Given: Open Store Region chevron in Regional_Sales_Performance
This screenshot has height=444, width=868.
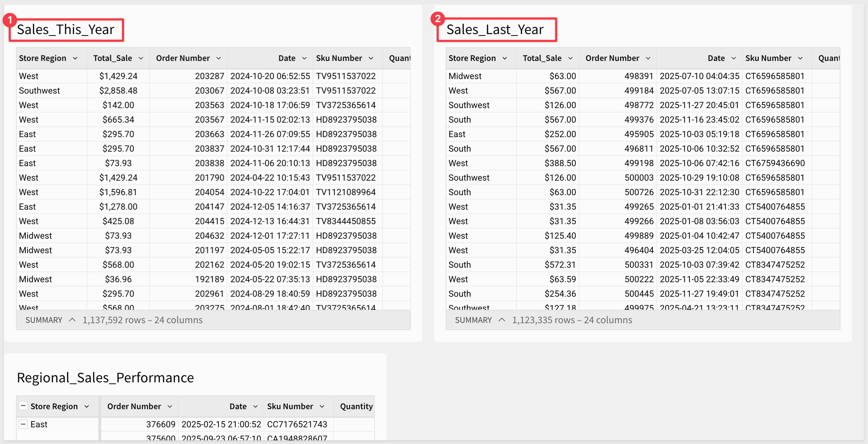Looking at the screenshot, I should pos(87,407).
